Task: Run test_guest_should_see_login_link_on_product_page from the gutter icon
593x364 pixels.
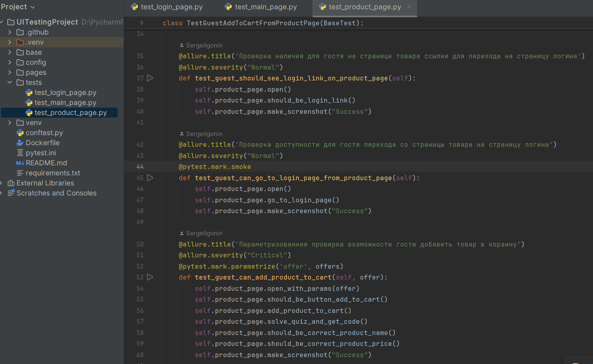Action: [x=150, y=78]
